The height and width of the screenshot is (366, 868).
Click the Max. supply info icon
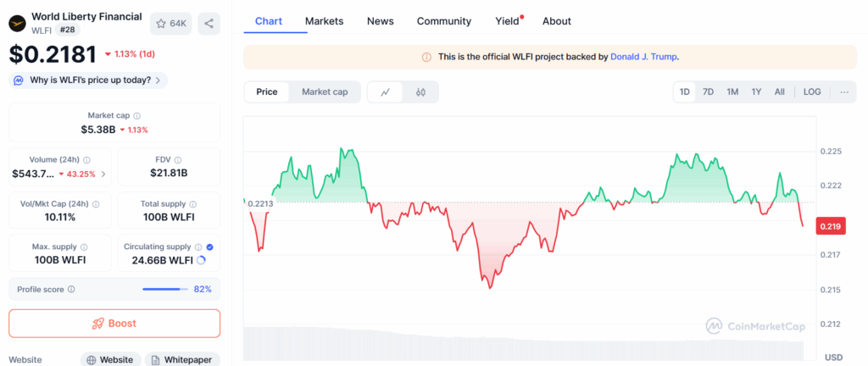point(84,247)
